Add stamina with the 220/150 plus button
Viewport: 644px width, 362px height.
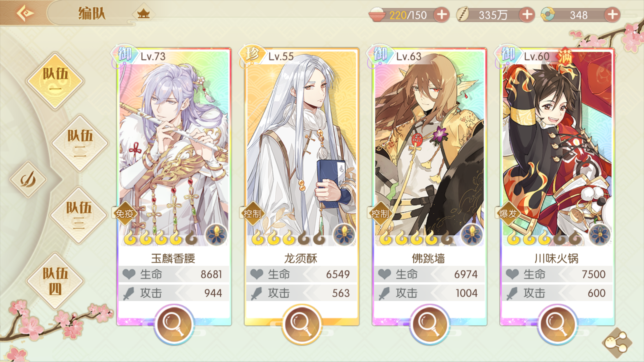coord(442,15)
